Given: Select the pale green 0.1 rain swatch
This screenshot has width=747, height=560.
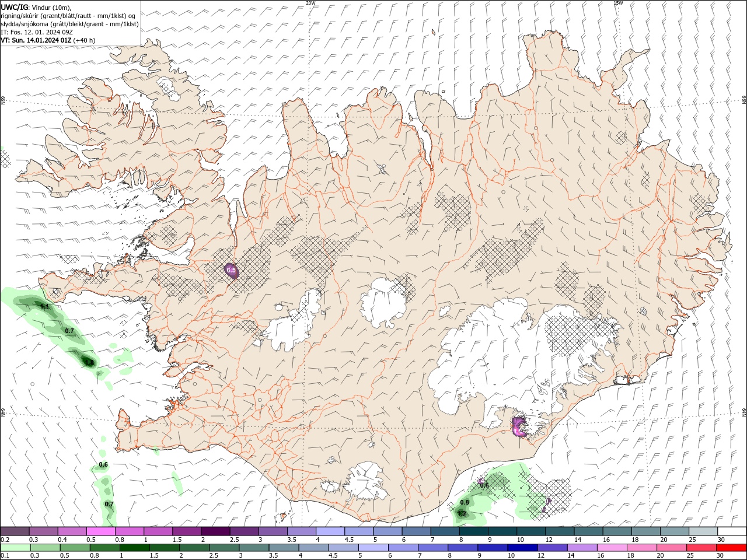Looking at the screenshot, I should click(15, 548).
